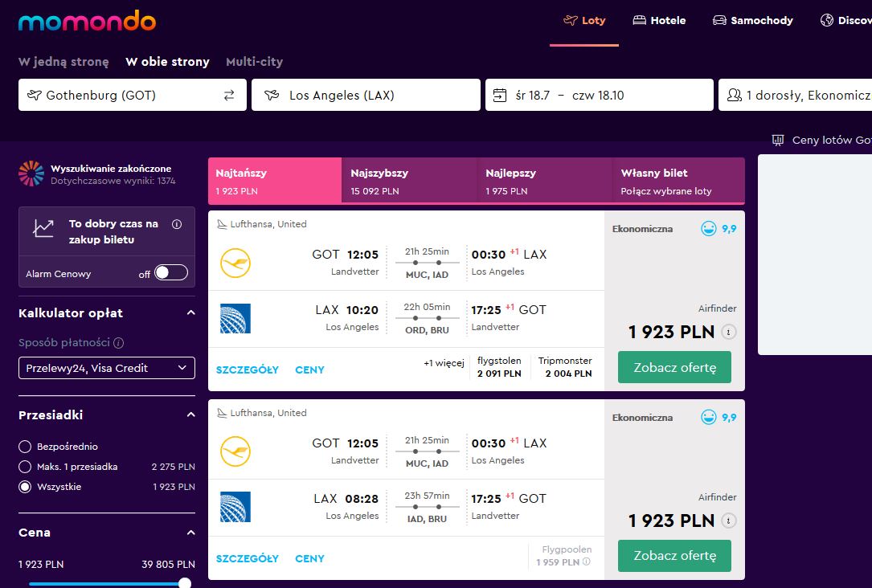The image size is (872, 588).
Task: Open the Samochody tab
Action: tap(753, 21)
